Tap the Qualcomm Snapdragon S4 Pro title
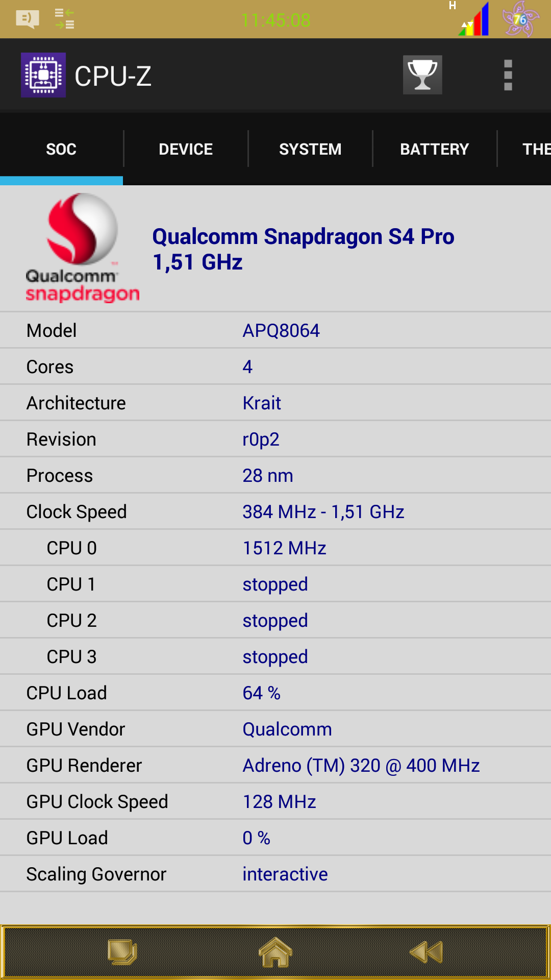Screen dimensions: 551x980 click(x=303, y=237)
